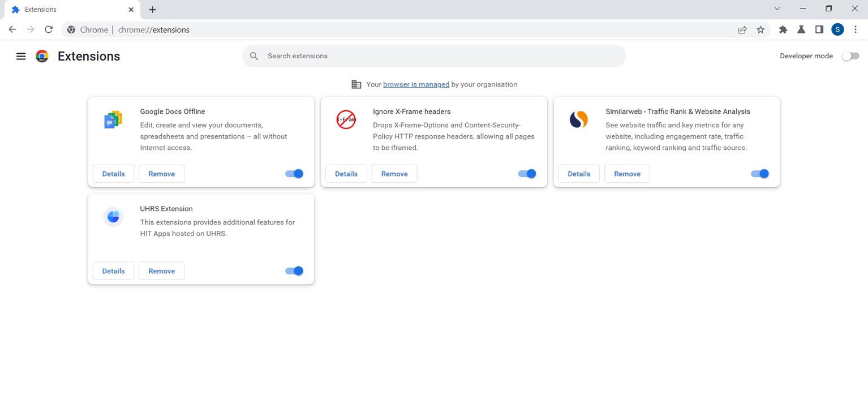The image size is (868, 396).
Task: Click the Chrome logo beside Extensions title
Action: [x=42, y=56]
